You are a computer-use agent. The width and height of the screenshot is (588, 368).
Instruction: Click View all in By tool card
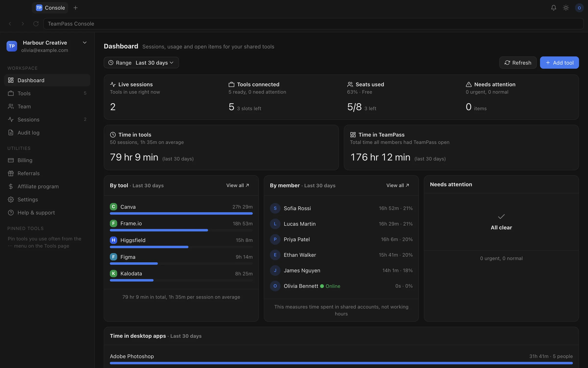point(238,185)
